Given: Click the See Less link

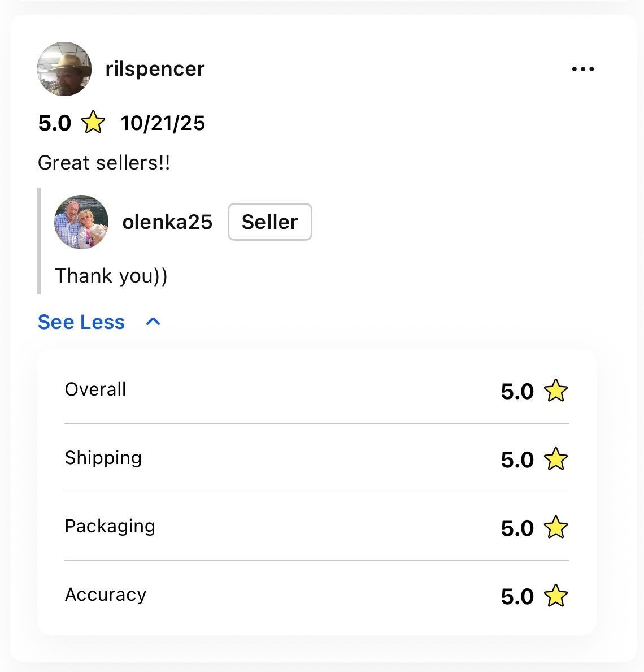Looking at the screenshot, I should click(81, 322).
